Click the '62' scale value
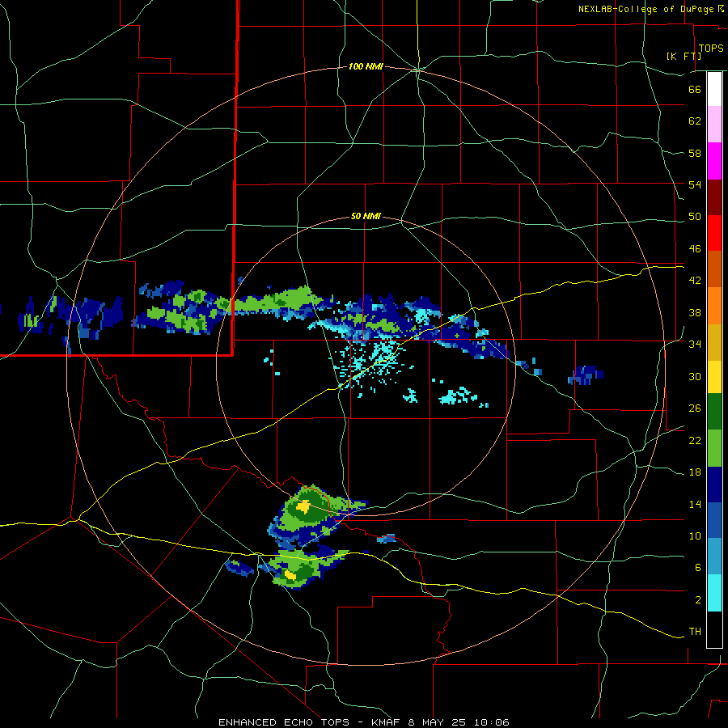 [695, 121]
